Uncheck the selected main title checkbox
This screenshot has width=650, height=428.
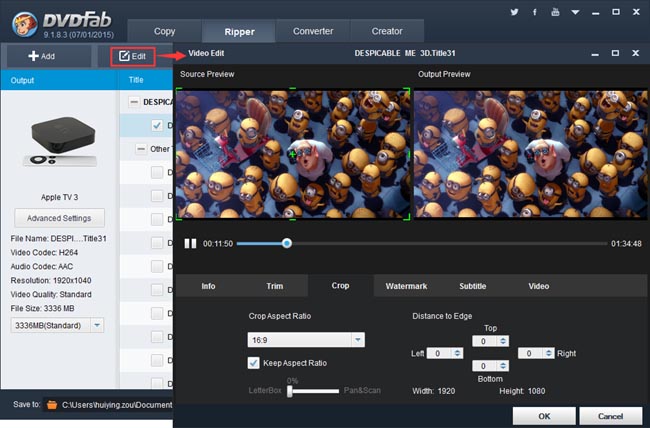(157, 125)
